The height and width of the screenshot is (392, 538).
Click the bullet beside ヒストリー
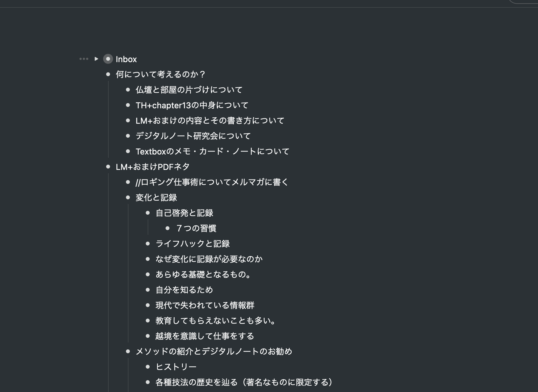148,366
